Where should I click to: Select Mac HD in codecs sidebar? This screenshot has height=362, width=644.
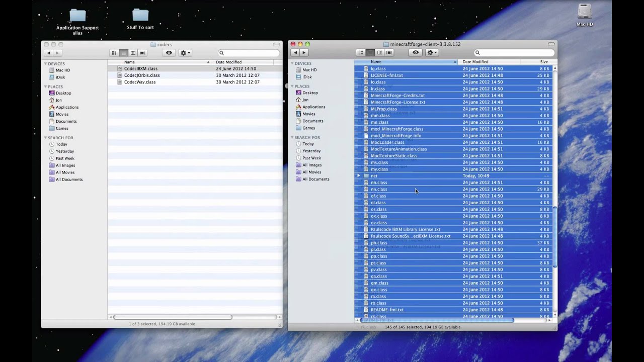click(x=63, y=70)
